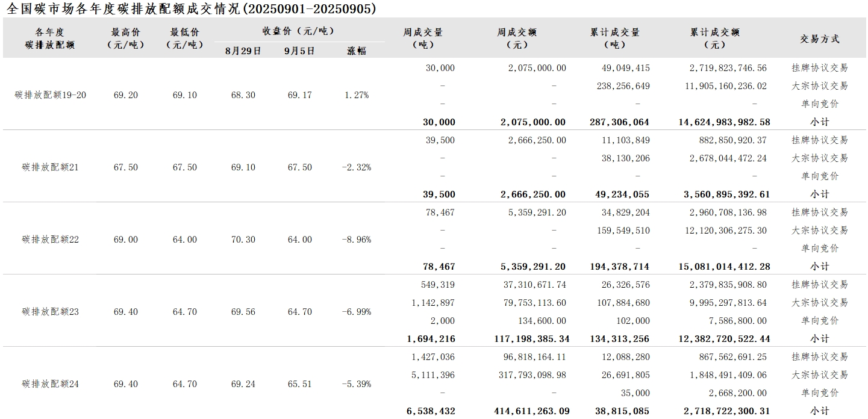Click the 涨幅 sub-header
Image resolution: width=868 pixels, height=419 pixels.
click(x=356, y=51)
